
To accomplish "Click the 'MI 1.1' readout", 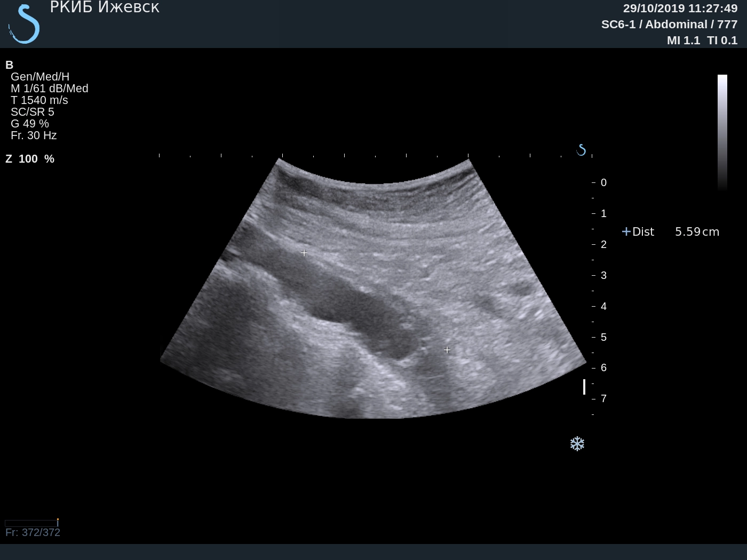I will pos(683,40).
